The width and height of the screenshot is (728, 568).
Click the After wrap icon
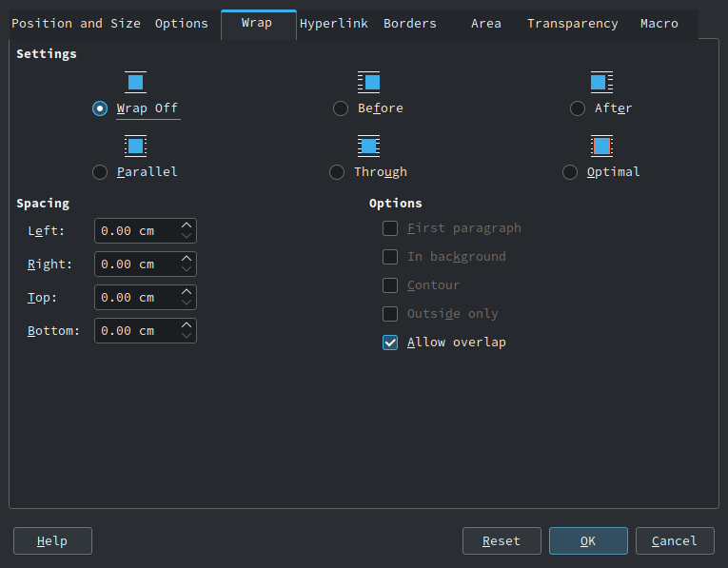coord(601,83)
